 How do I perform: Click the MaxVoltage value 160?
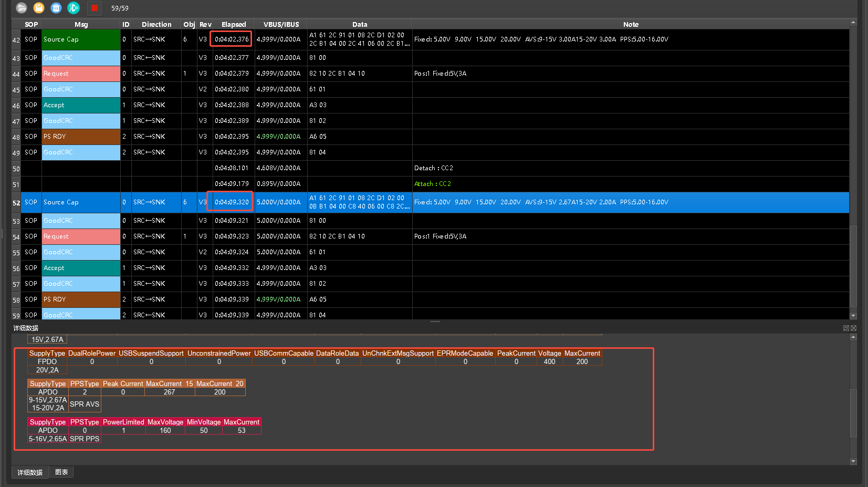[x=165, y=430]
